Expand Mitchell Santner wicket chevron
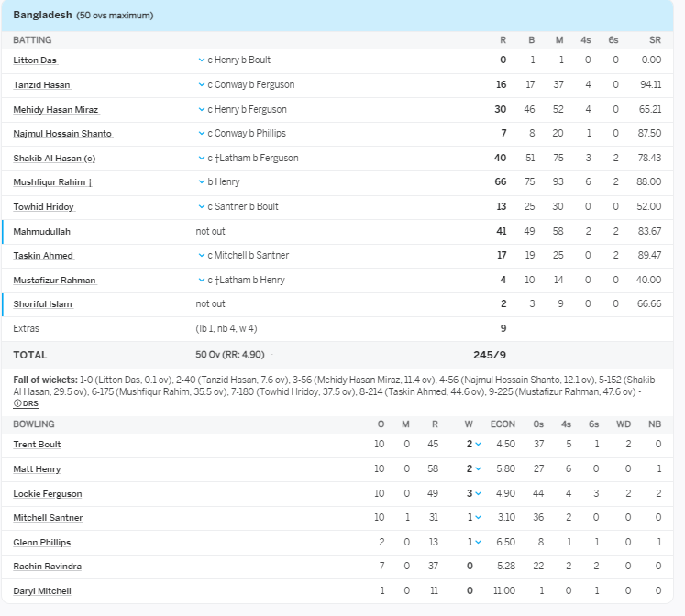Image resolution: width=685 pixels, height=616 pixels. [x=478, y=518]
